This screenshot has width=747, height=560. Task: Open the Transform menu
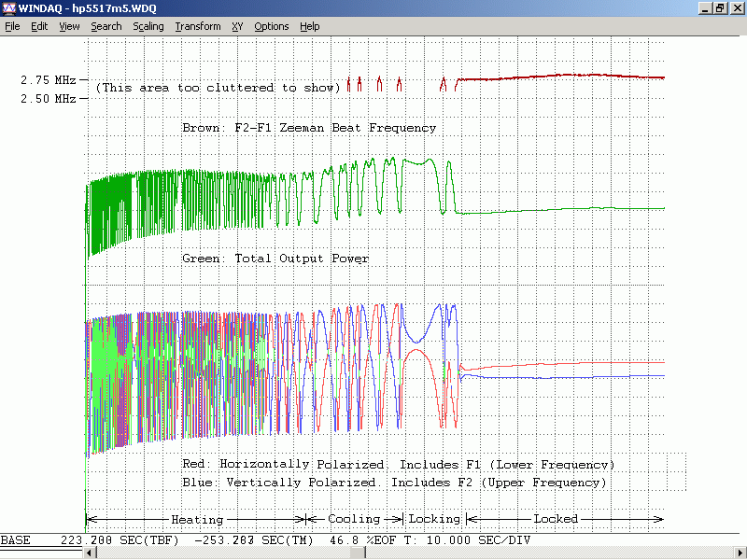198,26
